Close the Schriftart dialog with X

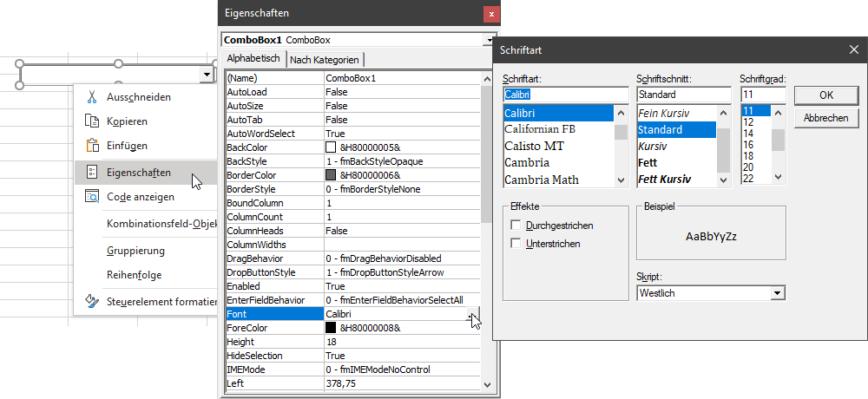tap(853, 49)
